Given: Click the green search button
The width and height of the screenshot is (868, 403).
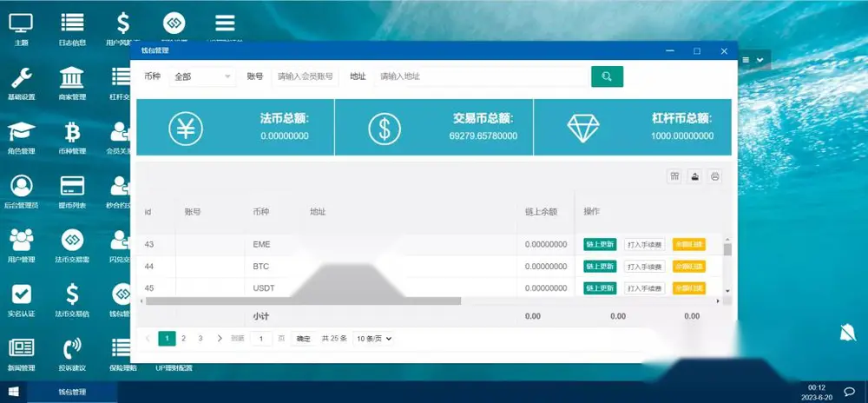Looking at the screenshot, I should coord(607,76).
